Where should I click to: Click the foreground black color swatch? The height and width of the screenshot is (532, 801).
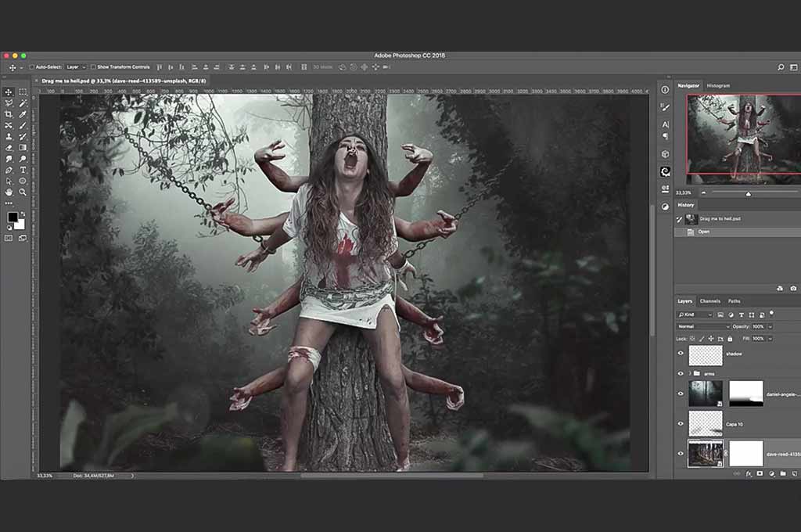(x=13, y=217)
